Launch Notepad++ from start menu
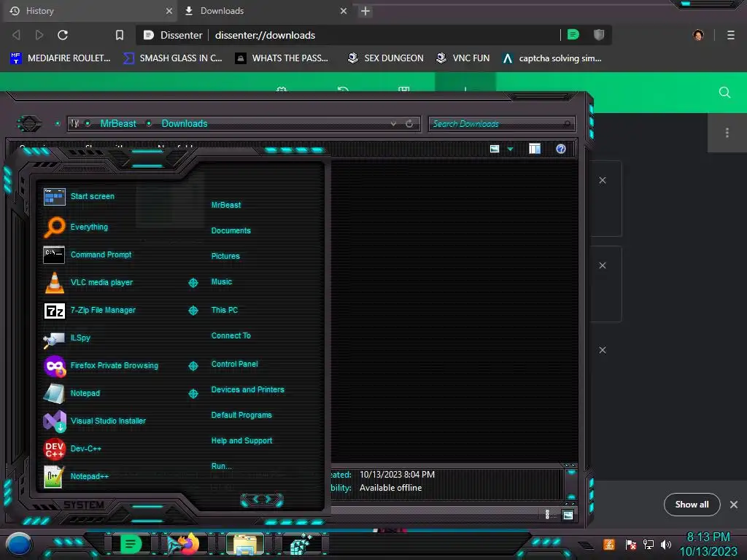This screenshot has width=747, height=560. pos(76,476)
